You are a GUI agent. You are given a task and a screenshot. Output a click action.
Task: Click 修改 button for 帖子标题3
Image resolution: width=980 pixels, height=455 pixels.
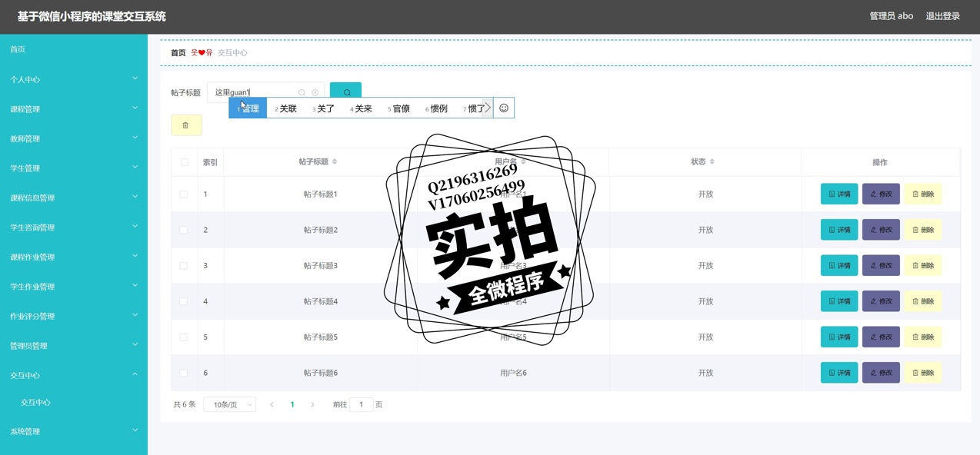(881, 266)
